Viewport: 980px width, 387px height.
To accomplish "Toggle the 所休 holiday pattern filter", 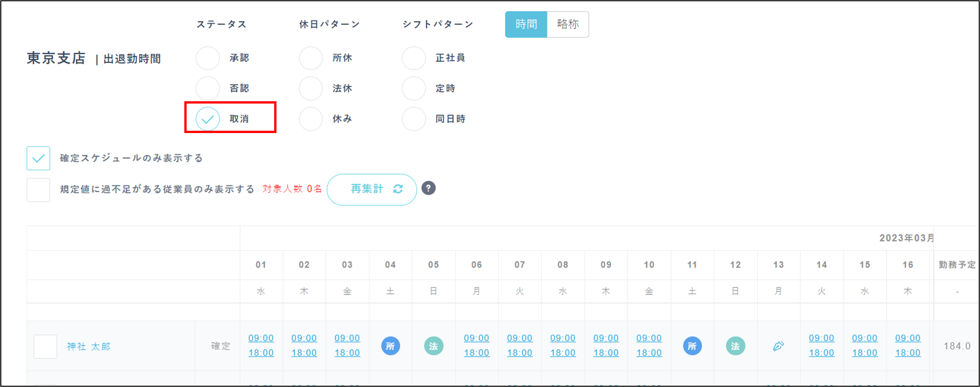I will (x=311, y=58).
